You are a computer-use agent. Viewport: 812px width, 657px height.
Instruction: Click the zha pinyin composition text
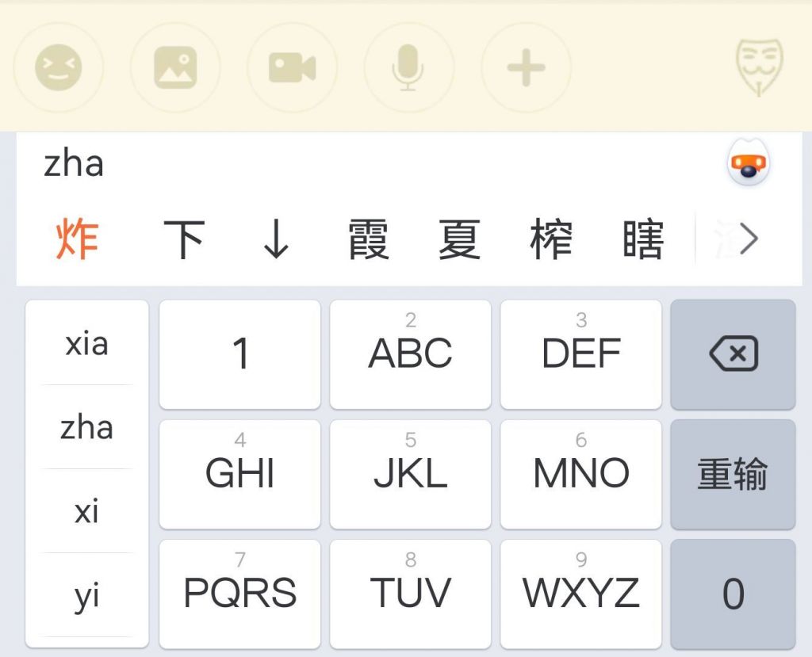pyautogui.click(x=74, y=164)
